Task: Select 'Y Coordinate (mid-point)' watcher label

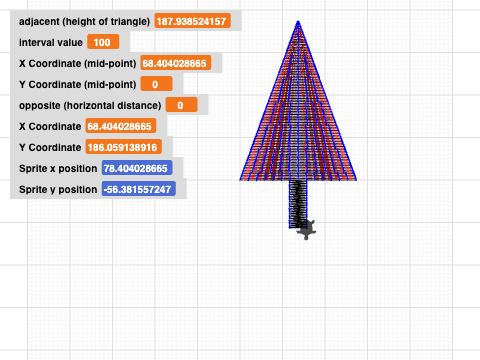Action: (78, 84)
